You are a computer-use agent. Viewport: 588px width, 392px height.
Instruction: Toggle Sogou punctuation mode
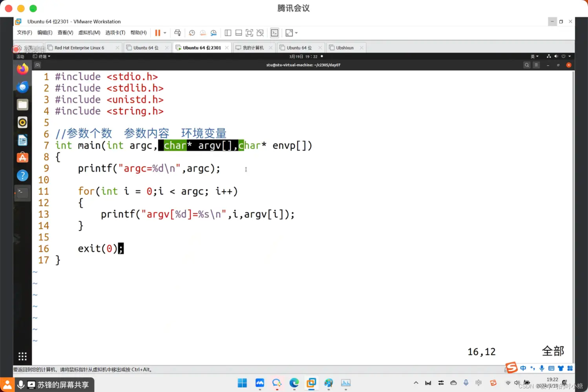pos(533,368)
